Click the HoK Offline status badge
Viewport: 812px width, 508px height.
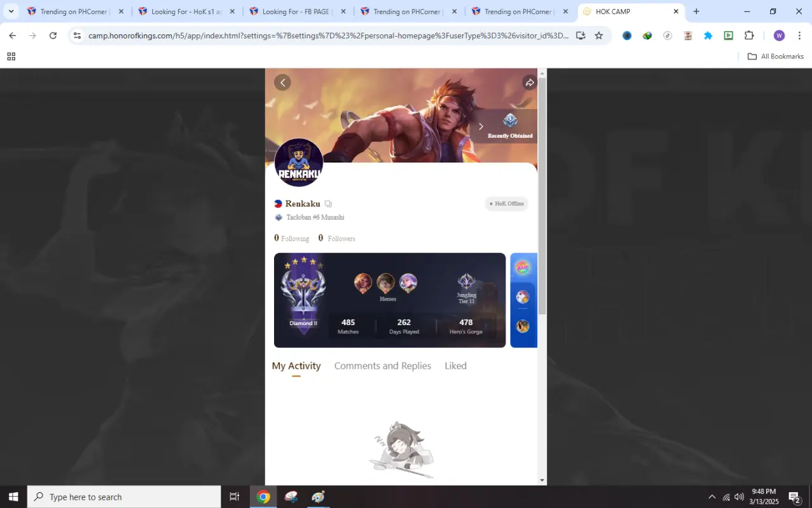click(506, 204)
